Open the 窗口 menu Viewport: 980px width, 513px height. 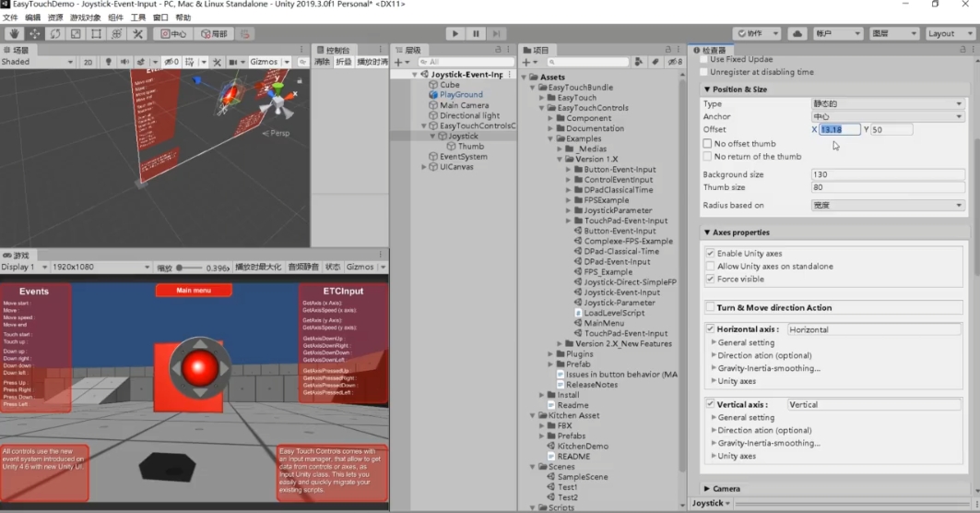point(160,18)
